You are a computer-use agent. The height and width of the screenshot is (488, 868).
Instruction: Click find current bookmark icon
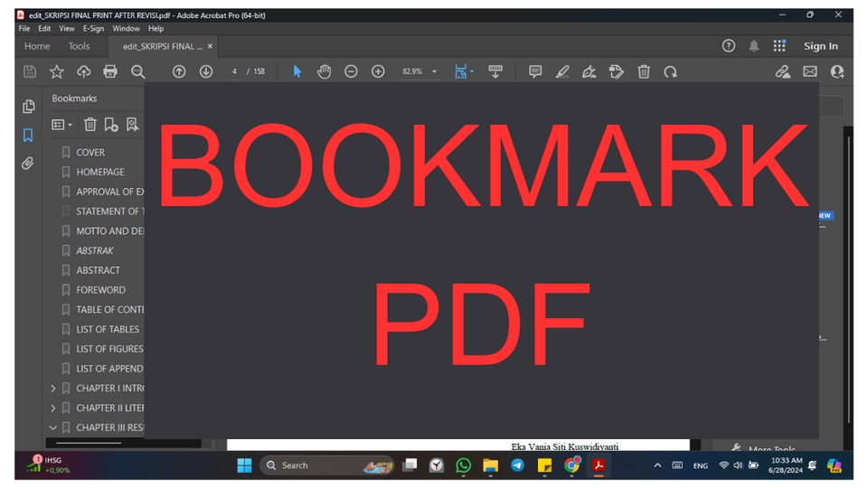(132, 125)
